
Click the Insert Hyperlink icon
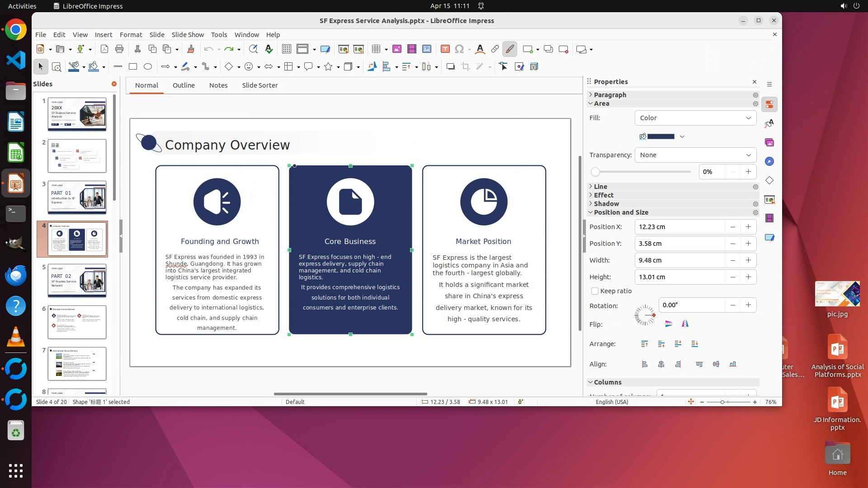coord(495,49)
